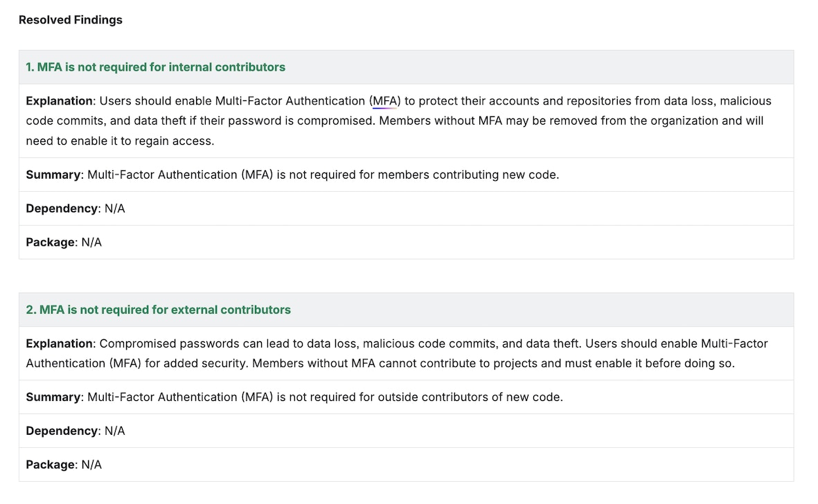Screen dimensions: 818x504
Task: Click the numeral '2.' before the second finding title
Action: (x=28, y=309)
